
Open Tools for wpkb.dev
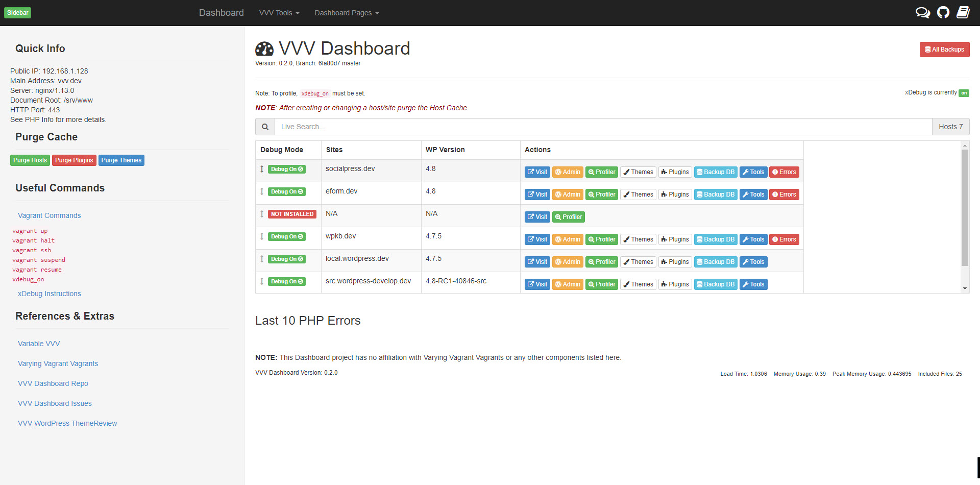pos(753,239)
